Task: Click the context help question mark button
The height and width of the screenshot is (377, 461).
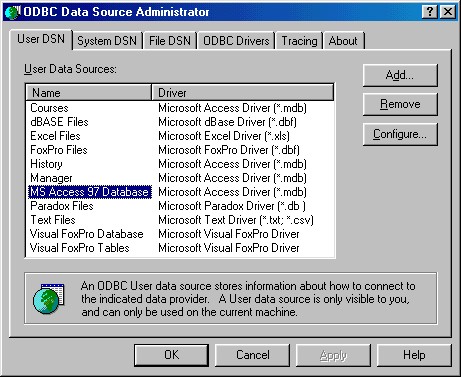Action: [430, 12]
